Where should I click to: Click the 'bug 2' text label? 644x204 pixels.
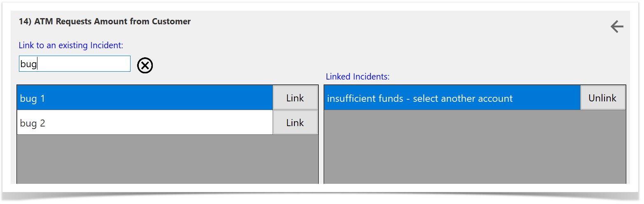click(33, 123)
